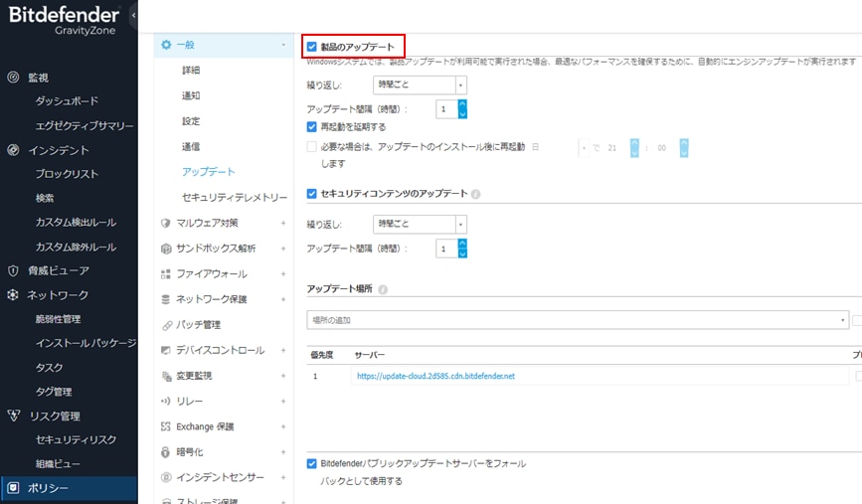Image resolution: width=862 pixels, height=504 pixels.
Task: Click the インシデント icon in sidebar
Action: (x=13, y=150)
